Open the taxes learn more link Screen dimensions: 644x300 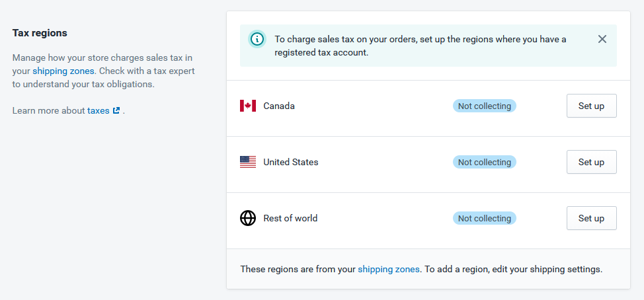98,110
